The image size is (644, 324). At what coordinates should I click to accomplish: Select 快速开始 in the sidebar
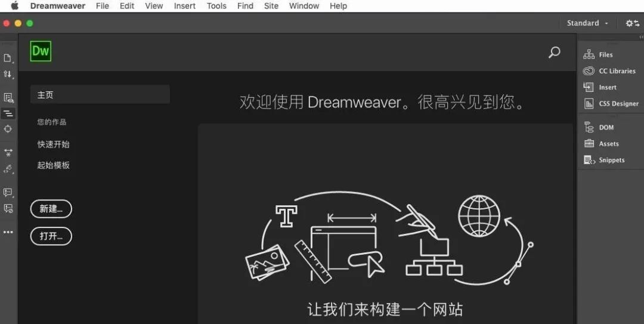[54, 144]
